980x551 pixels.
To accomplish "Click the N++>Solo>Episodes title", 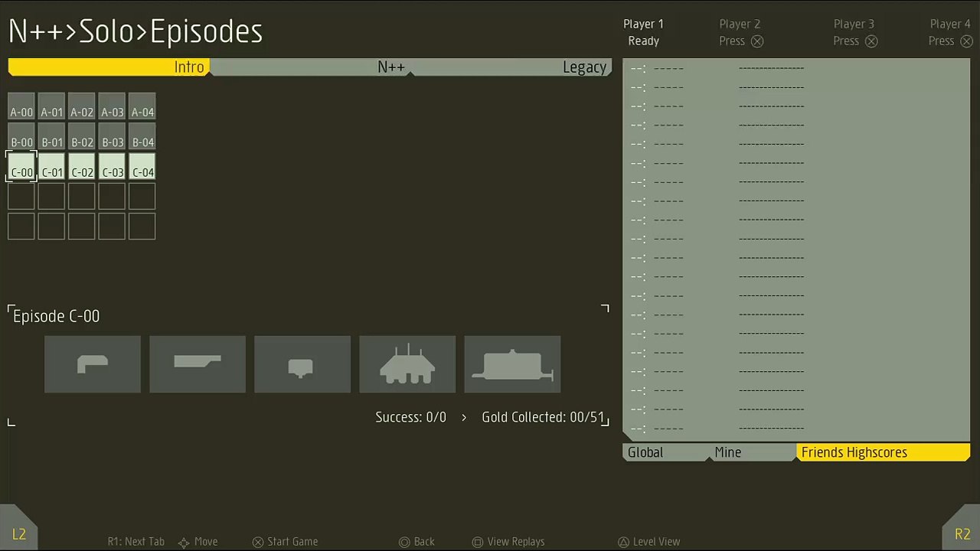I will coord(136,31).
